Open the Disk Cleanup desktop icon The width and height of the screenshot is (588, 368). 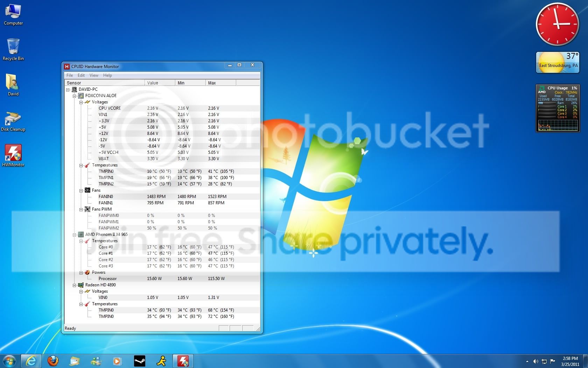(13, 121)
